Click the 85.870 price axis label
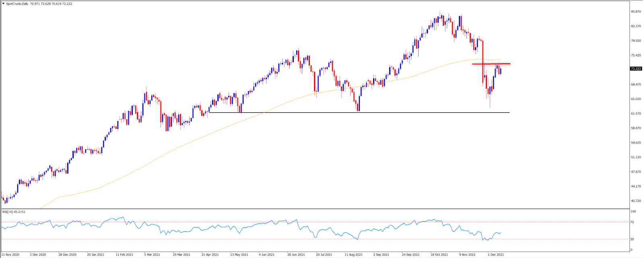This screenshot has width=644, height=258. click(636, 12)
